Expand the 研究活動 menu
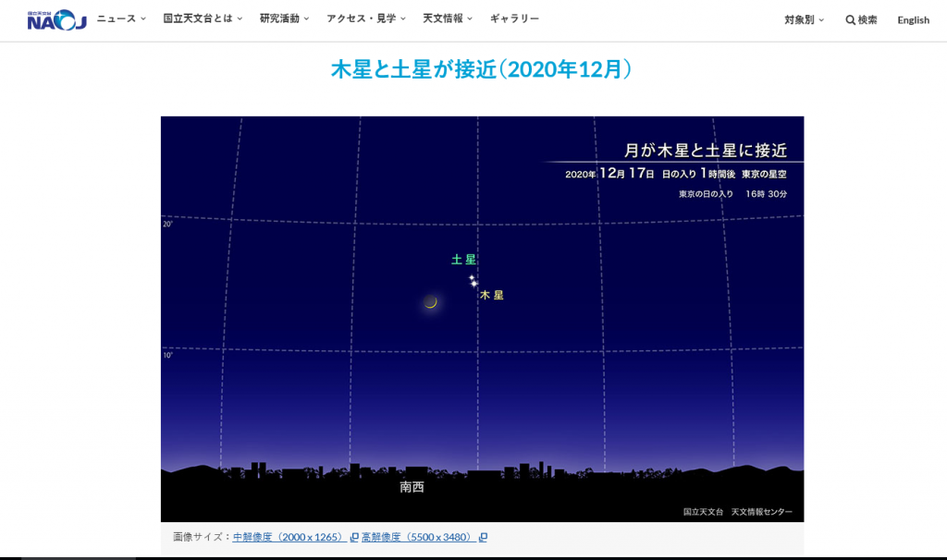Screen dimensions: 947x560 (x=284, y=18)
